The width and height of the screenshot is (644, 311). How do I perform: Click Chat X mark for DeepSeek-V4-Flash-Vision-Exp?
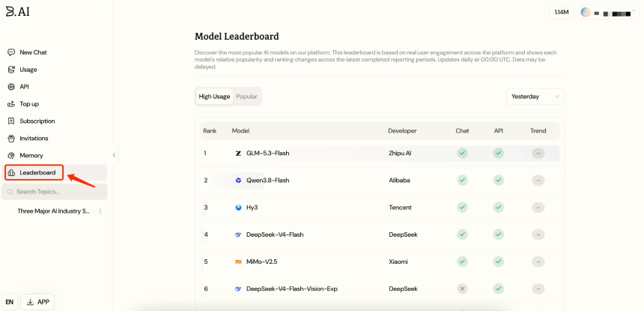(x=463, y=289)
